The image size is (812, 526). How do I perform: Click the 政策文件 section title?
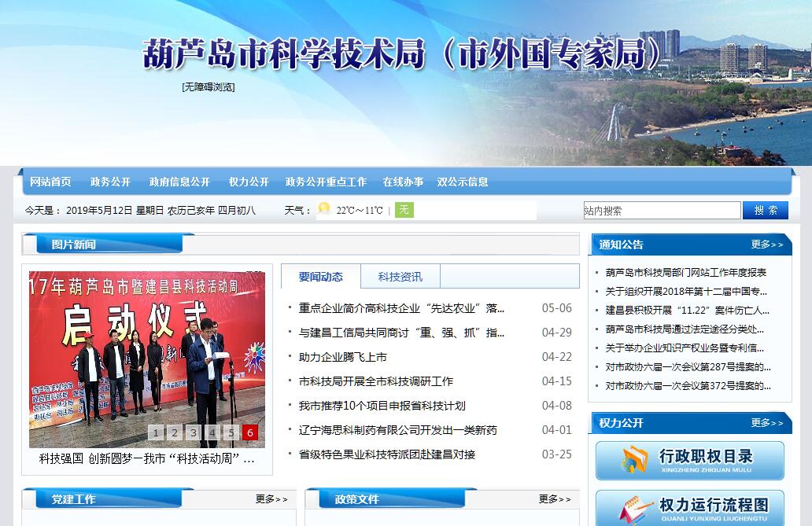(x=356, y=499)
